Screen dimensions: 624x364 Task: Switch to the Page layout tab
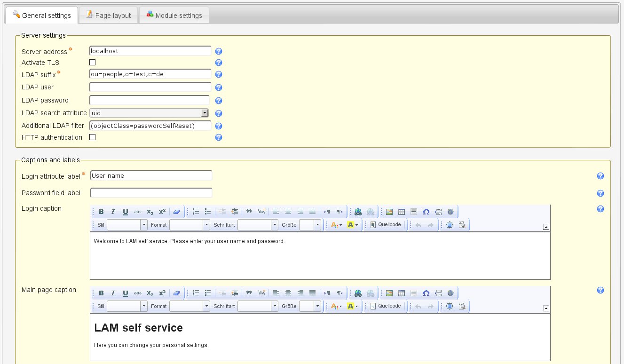tap(108, 16)
